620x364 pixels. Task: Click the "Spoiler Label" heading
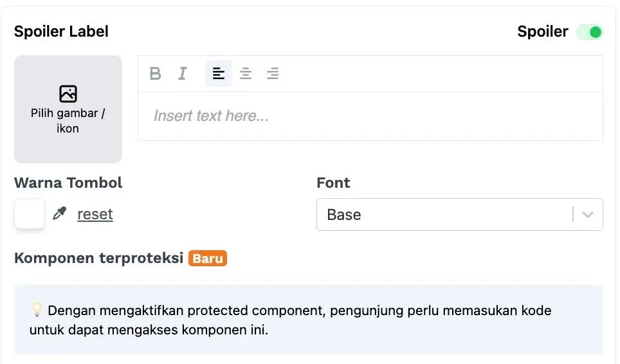point(61,32)
